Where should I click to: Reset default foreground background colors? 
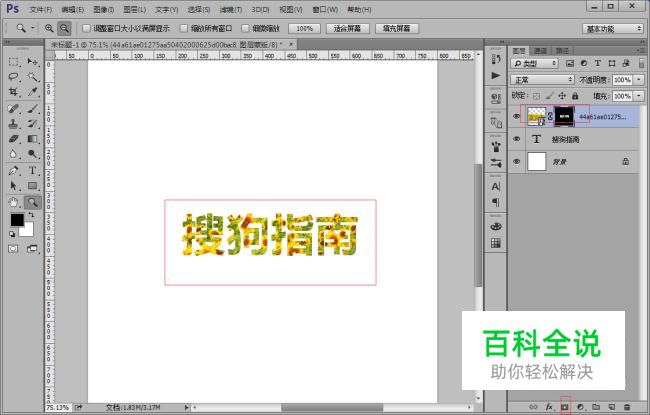pos(12,234)
